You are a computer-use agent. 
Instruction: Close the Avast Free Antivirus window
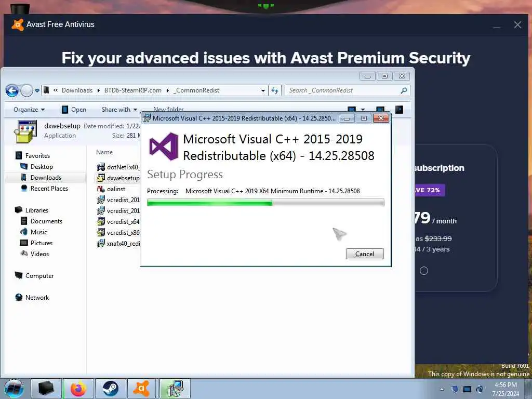coord(517,25)
